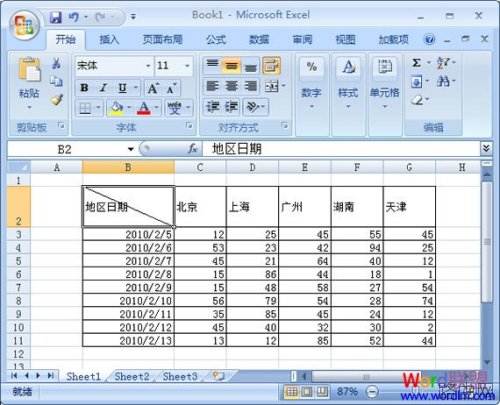This screenshot has width=500, height=405.
Task: Toggle Wrap Text button
Action: click(272, 65)
